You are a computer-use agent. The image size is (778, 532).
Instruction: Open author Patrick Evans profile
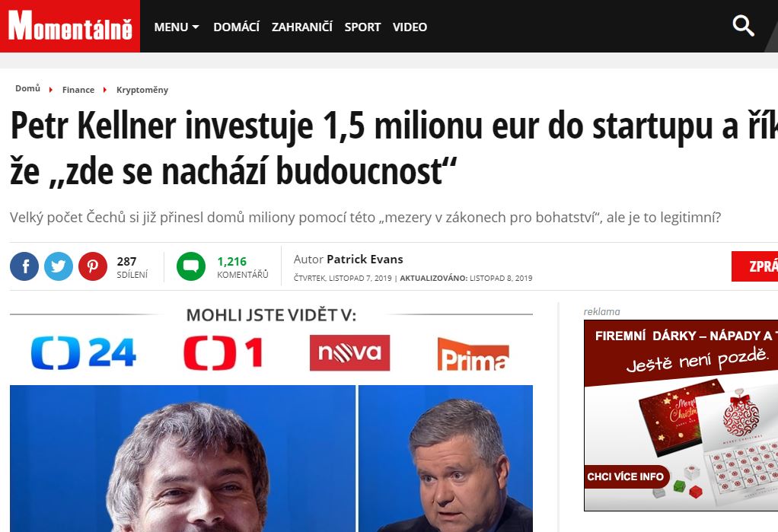(365, 259)
